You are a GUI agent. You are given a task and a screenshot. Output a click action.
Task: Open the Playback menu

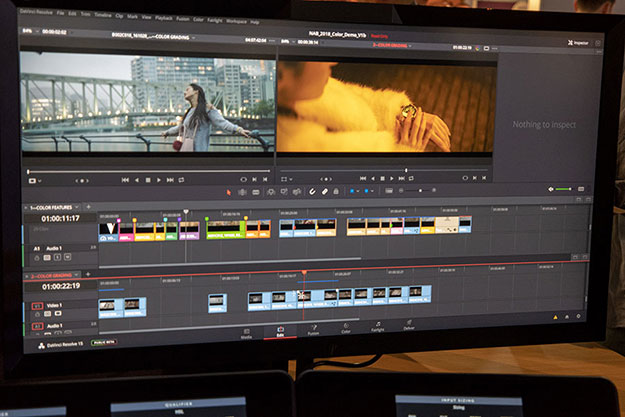161,20
